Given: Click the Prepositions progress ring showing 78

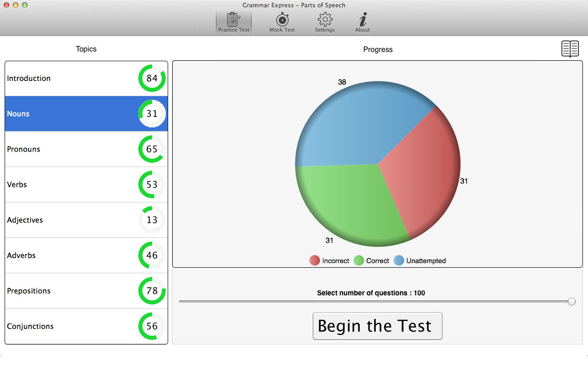Looking at the screenshot, I should (x=152, y=291).
